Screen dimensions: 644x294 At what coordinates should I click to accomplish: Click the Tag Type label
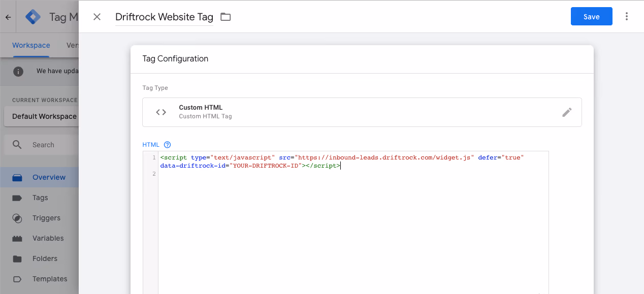coord(155,88)
